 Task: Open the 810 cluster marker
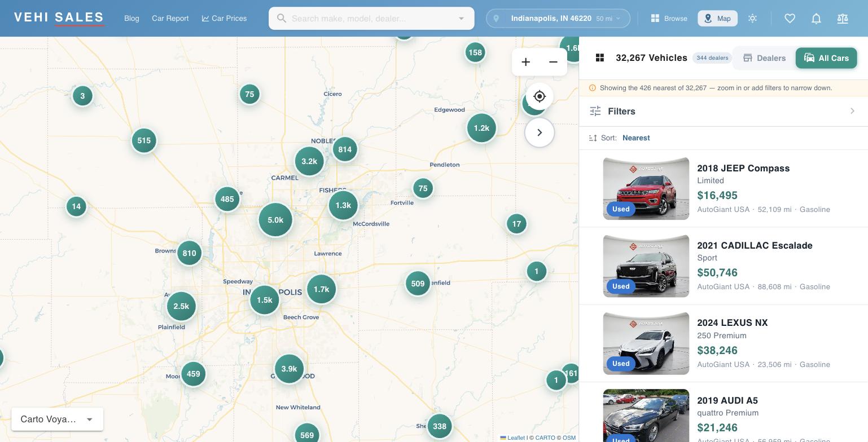(x=189, y=253)
